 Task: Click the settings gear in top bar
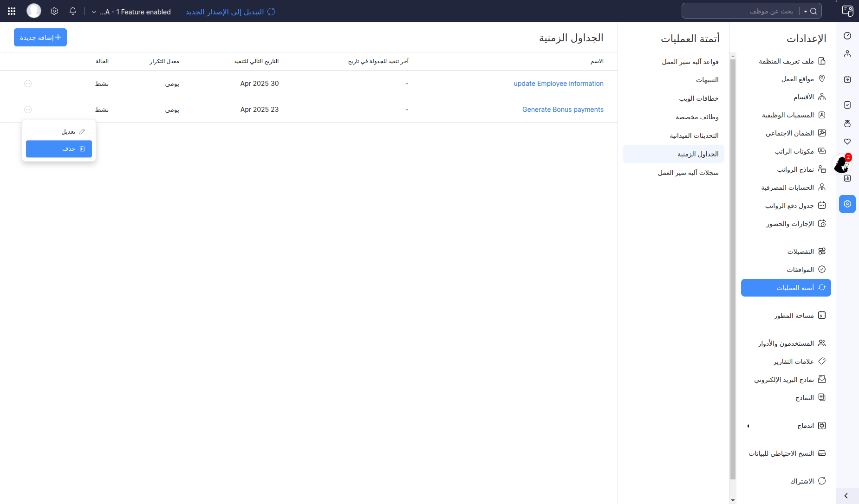pyautogui.click(x=54, y=11)
